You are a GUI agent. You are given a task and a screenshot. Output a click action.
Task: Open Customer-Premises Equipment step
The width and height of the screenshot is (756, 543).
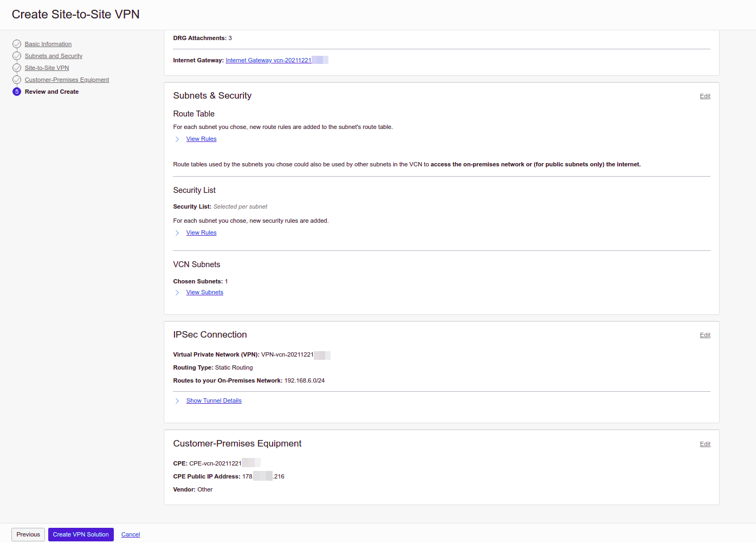(67, 80)
